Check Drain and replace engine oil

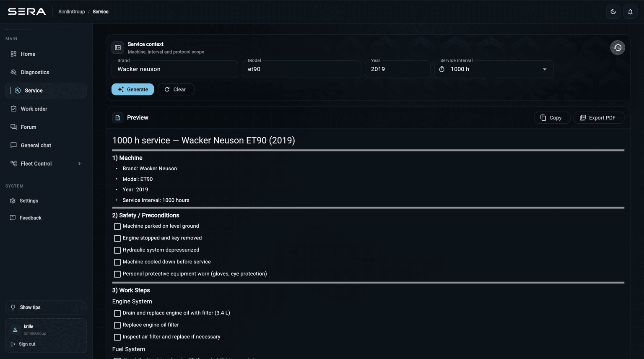point(117,313)
